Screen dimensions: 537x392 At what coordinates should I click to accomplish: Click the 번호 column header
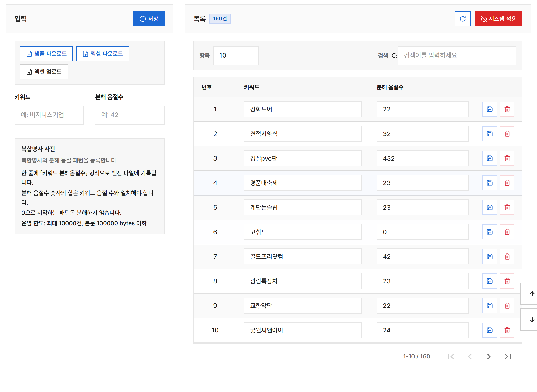206,87
